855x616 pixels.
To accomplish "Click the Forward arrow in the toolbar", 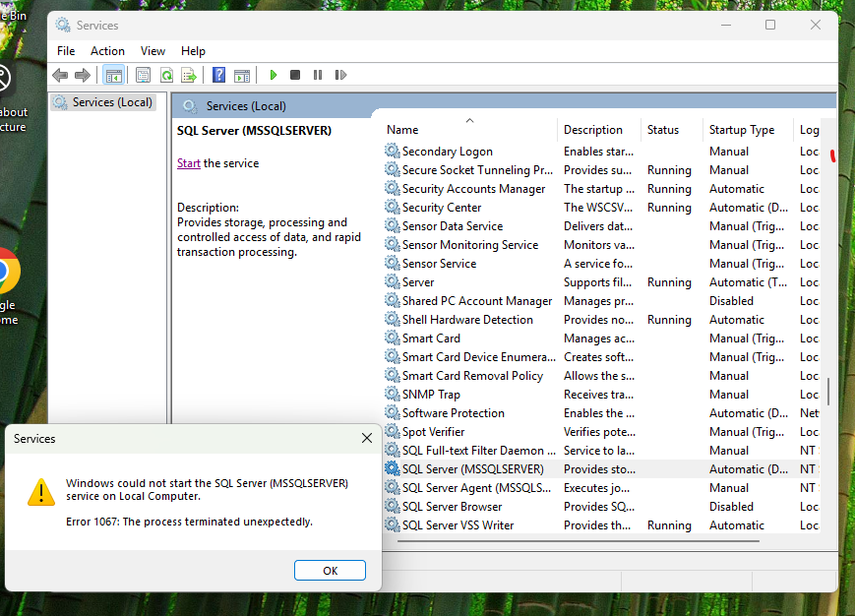I will pyautogui.click(x=83, y=75).
